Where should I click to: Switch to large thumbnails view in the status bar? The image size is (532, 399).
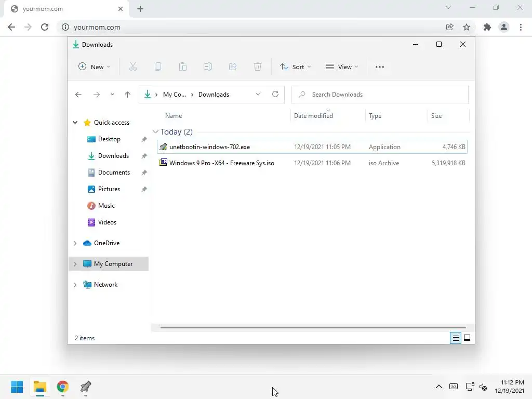pyautogui.click(x=467, y=338)
